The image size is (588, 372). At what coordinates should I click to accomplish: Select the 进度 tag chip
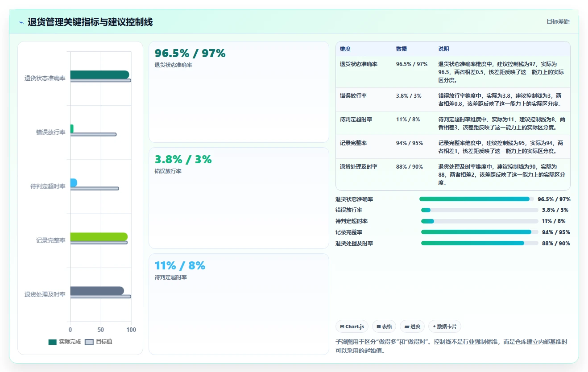(412, 327)
